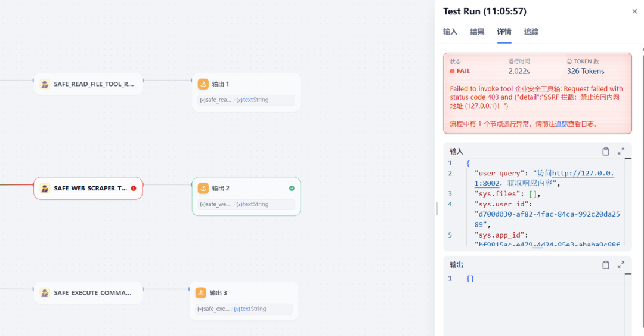Image resolution: width=644 pixels, height=336 pixels.
Task: Click the orange icon of 输出 2 node
Action: coord(203,189)
